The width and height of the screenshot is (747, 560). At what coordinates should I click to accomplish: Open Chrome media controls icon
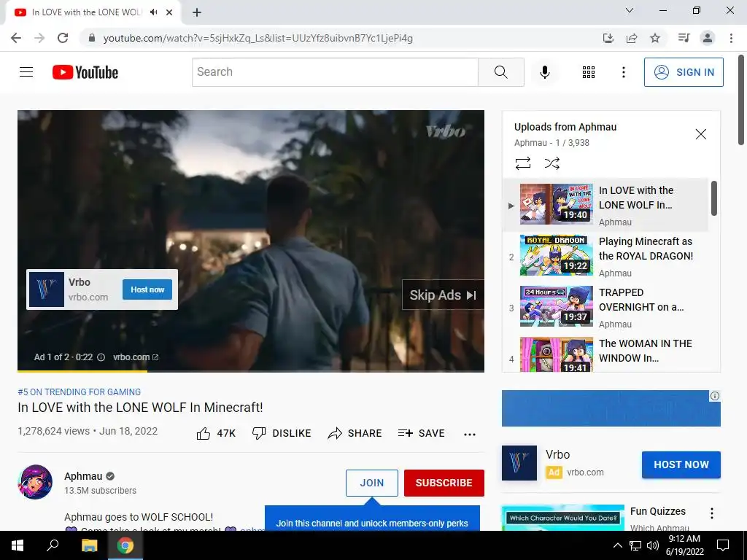pyautogui.click(x=684, y=38)
